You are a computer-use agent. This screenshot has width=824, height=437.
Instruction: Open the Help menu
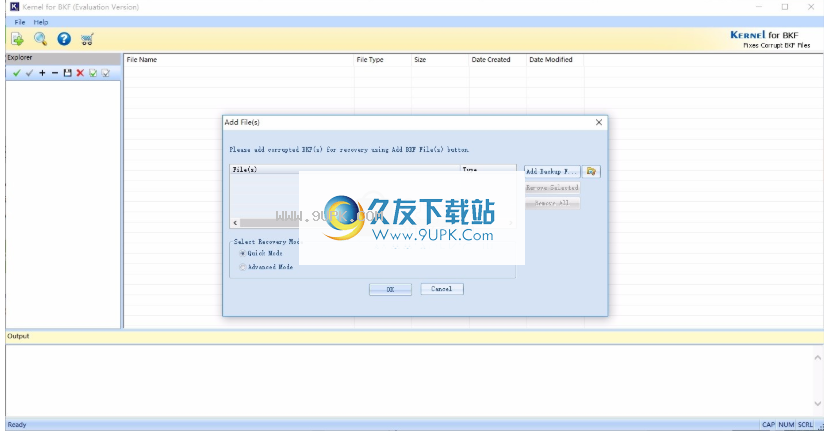(x=41, y=22)
